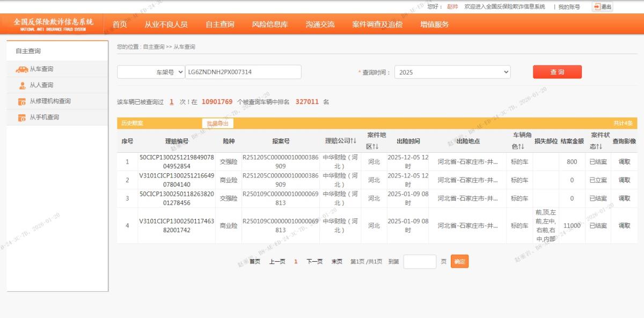Click 调取 for row 3 claim
Screen dimensions: 644x318
pos(624,198)
